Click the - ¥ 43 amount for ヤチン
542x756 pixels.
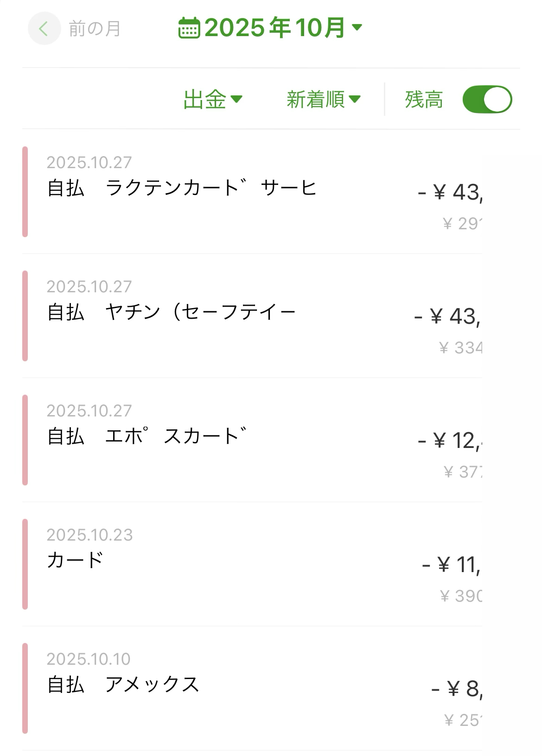(447, 316)
